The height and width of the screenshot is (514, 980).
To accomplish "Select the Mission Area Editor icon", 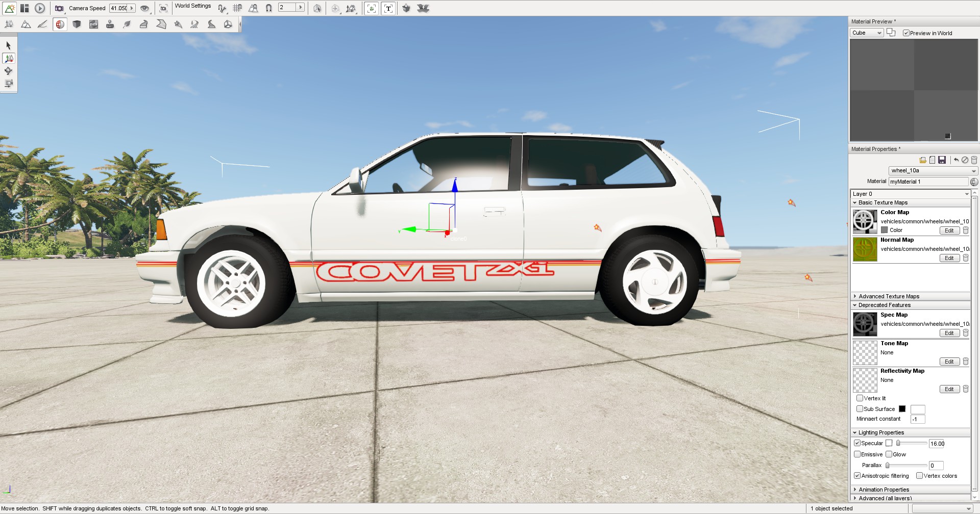I will click(161, 24).
